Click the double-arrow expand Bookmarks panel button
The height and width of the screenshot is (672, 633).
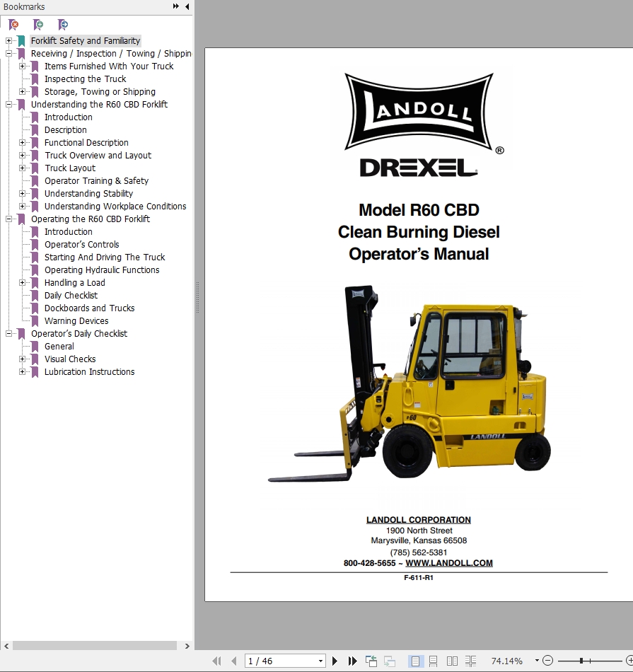tap(175, 6)
